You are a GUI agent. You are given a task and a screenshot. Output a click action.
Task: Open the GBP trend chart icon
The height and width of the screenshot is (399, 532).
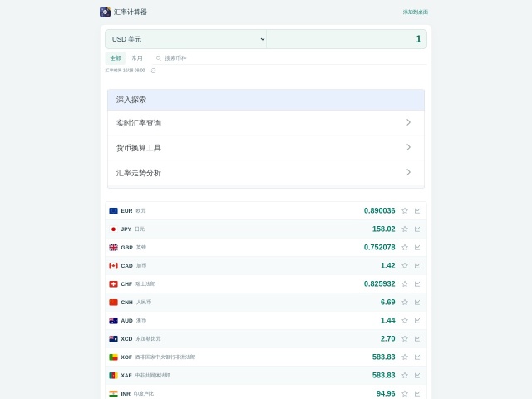coord(417,248)
